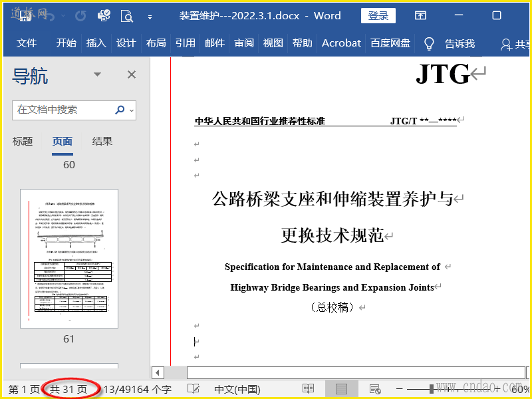Screen dimensions: 532x399
Task: Expand search options arrow beside magnifier
Action: [x=132, y=110]
